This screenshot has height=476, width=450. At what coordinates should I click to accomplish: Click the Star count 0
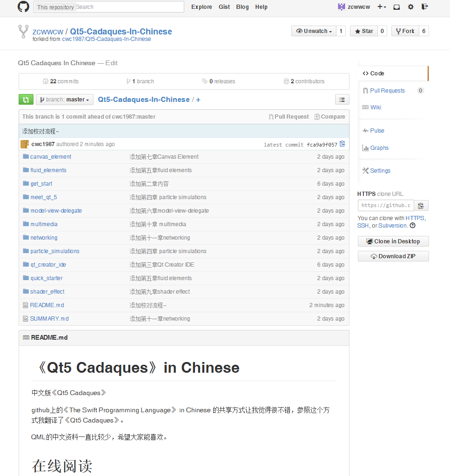382,31
